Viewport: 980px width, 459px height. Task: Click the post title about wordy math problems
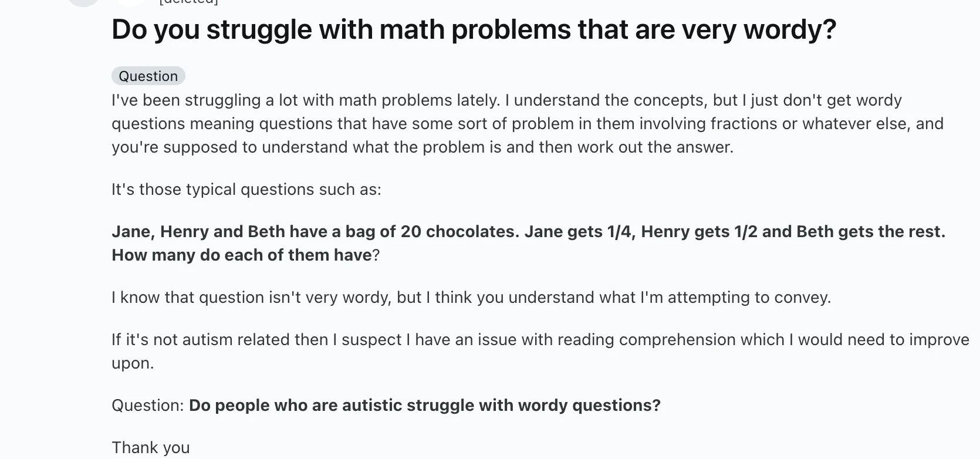point(474,29)
